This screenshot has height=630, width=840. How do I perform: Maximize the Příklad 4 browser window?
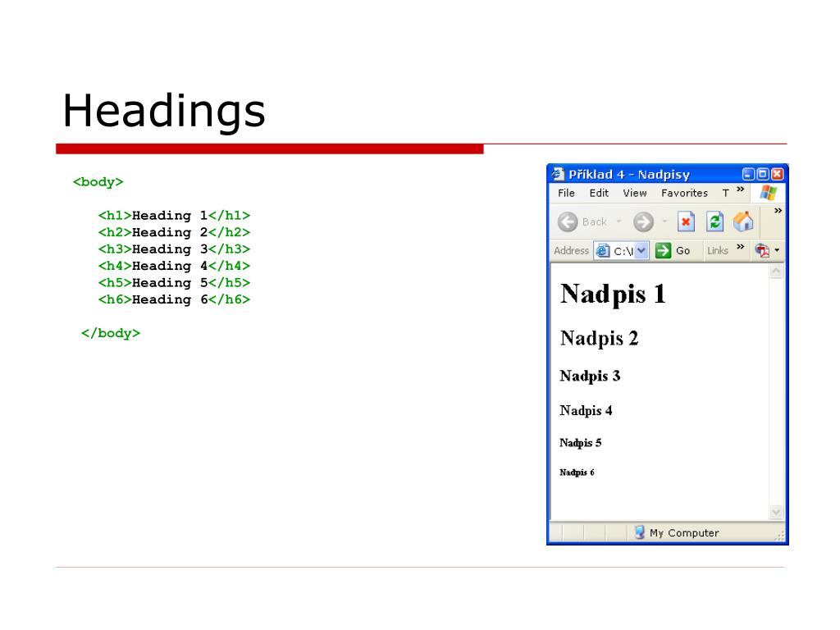tap(762, 174)
